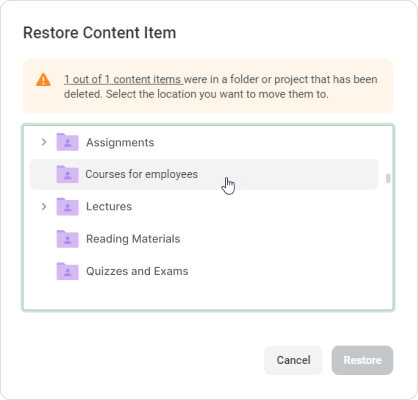Screen dimensions: 418x400
Task: Select the Assignments folder name
Action: (x=120, y=143)
